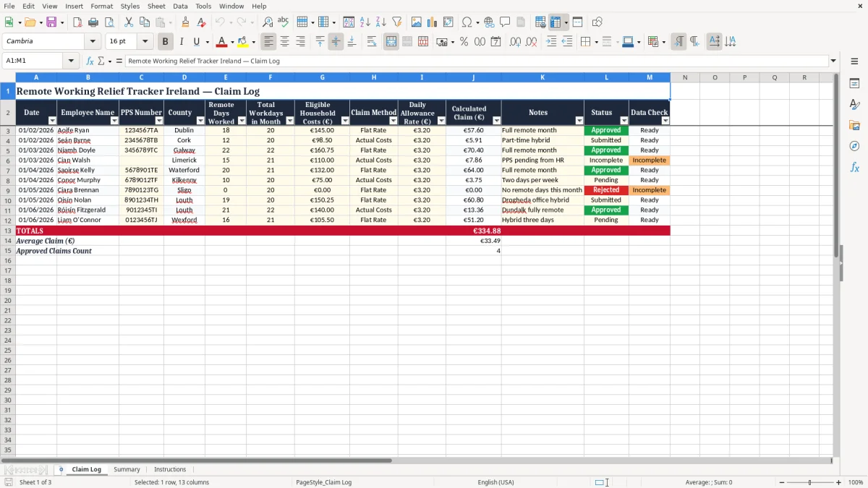Toggle Center Horizontally alignment

pos(285,42)
